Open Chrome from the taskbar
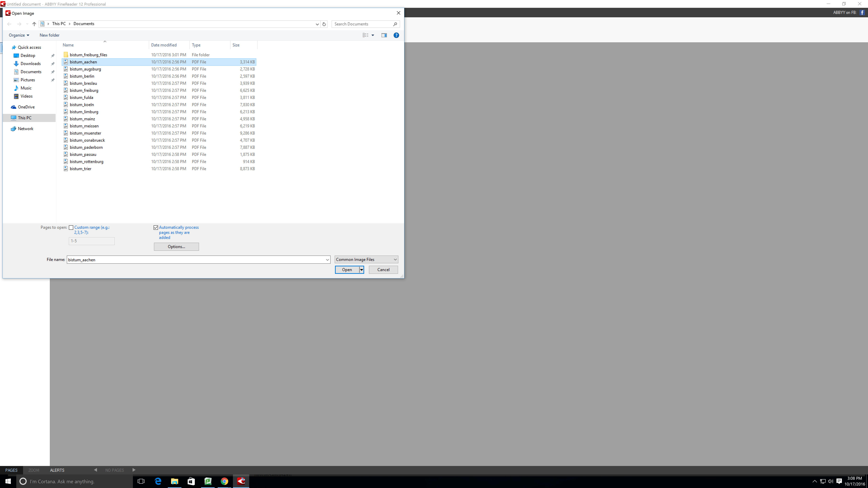 (224, 481)
